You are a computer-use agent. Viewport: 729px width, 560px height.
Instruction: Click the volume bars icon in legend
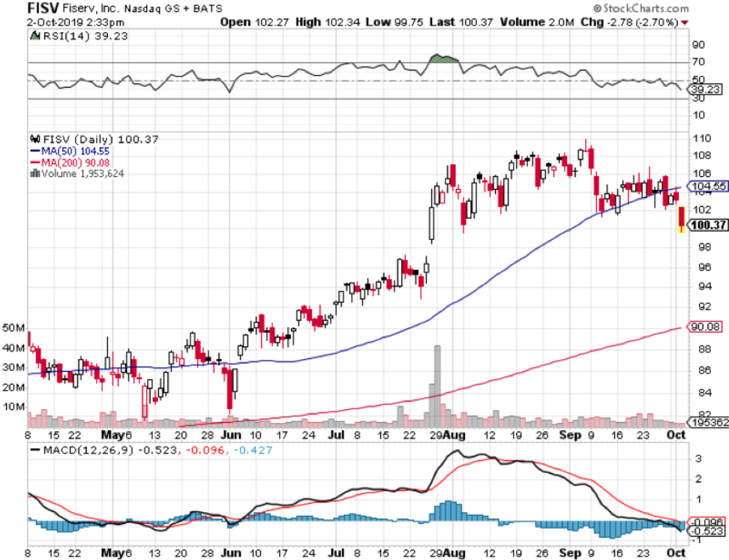[33, 173]
